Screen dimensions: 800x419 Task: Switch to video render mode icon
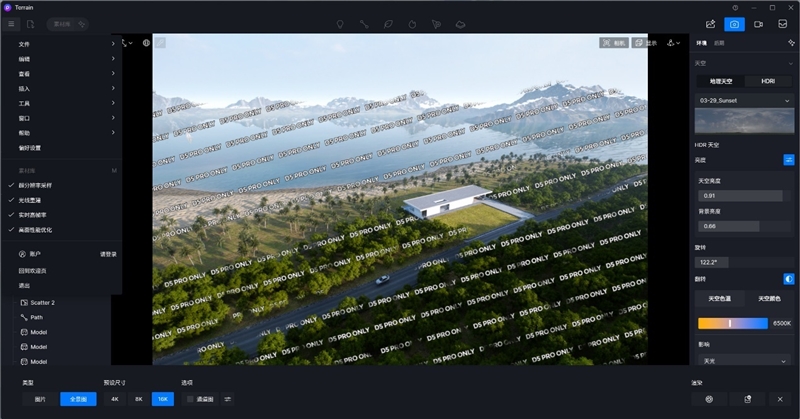(758, 23)
